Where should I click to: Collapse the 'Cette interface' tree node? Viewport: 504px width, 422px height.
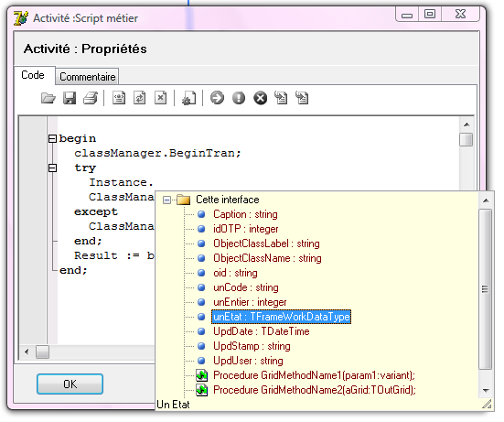(166, 200)
